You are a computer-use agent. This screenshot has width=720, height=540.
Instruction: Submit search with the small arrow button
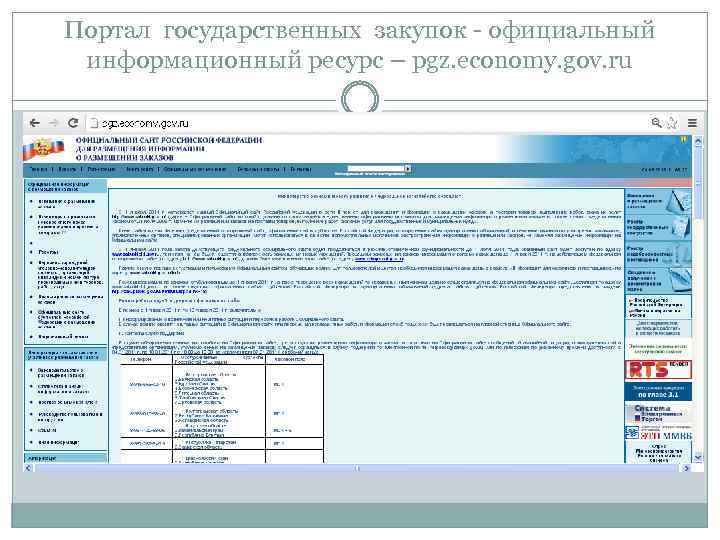pyautogui.click(x=408, y=169)
